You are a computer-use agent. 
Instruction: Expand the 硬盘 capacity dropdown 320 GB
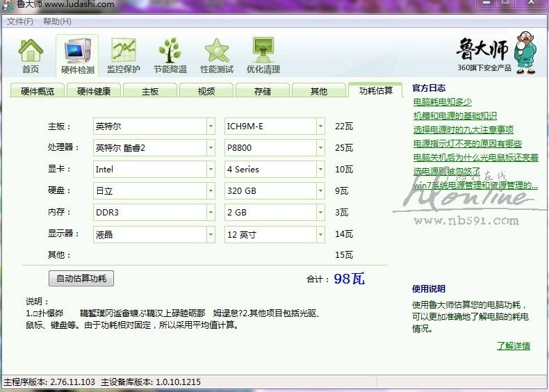tap(320, 191)
